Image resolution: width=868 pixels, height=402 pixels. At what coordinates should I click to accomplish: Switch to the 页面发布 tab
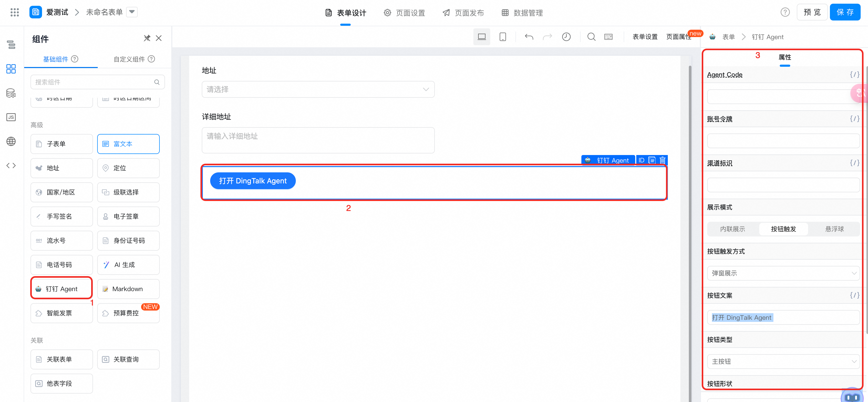tap(463, 13)
